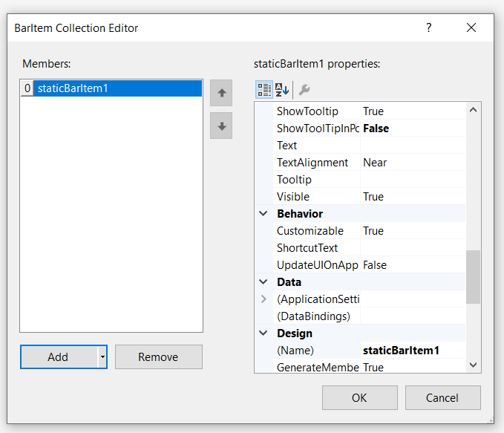Screen dimensions: 504x433
Task: Collapse the Design category
Action: [x=263, y=333]
